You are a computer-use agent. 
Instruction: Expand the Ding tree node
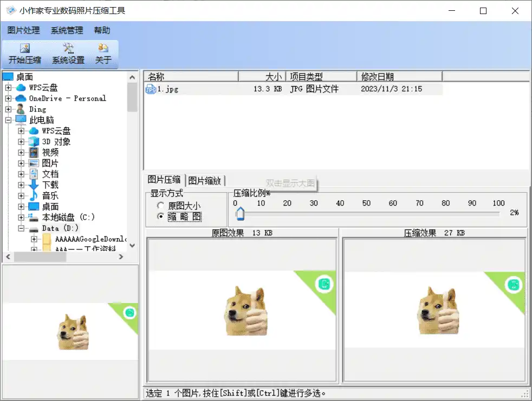point(9,109)
